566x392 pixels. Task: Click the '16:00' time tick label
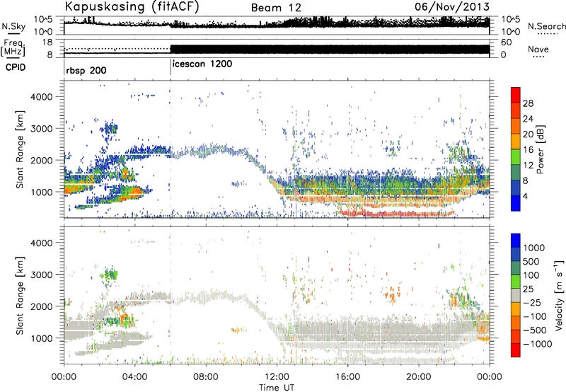347,376
